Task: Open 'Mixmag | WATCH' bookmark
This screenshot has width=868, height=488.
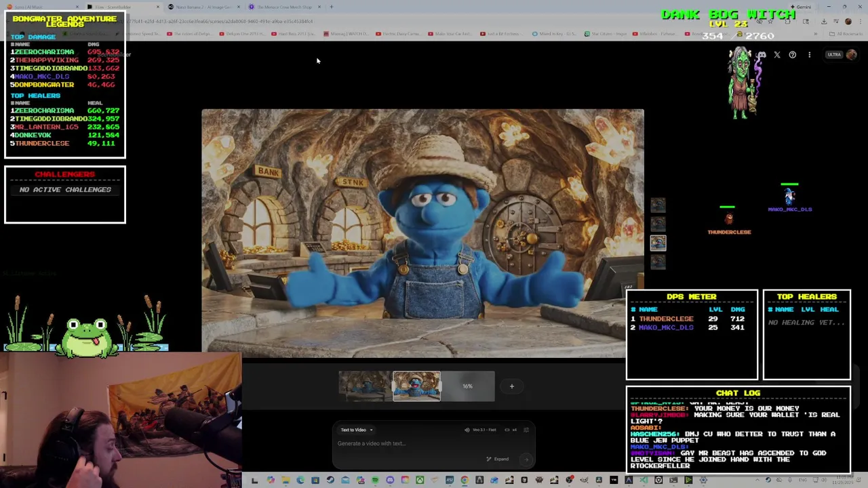Action: click(347, 33)
